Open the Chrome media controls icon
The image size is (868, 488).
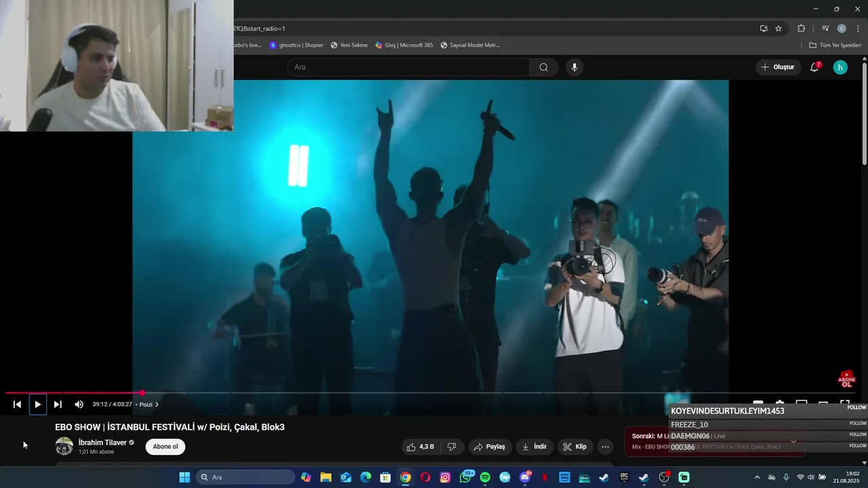825,28
